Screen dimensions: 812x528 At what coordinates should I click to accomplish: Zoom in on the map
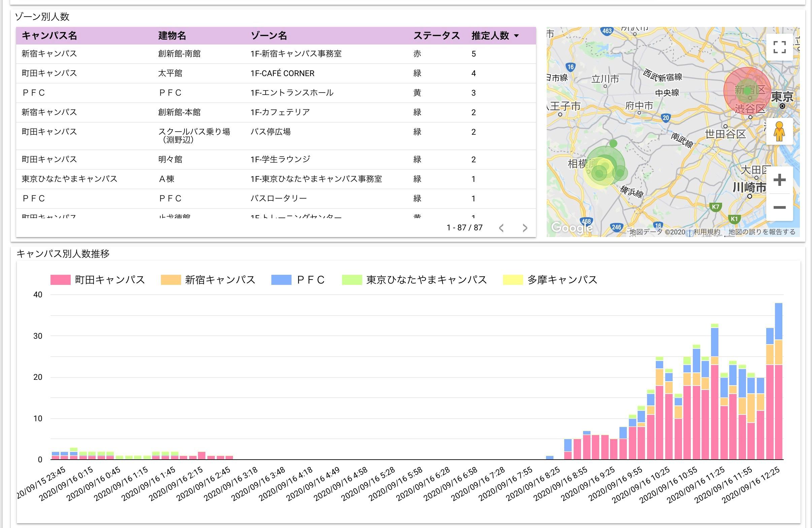[779, 180]
